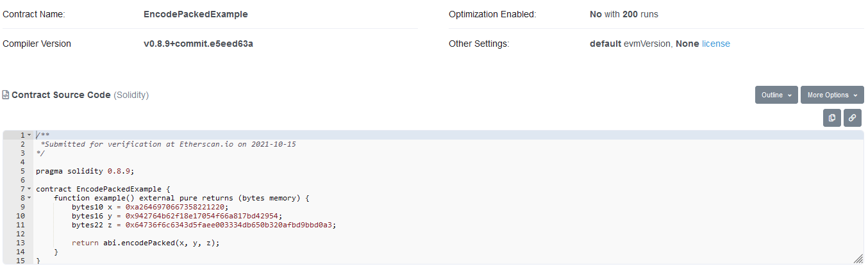Screen dimensions: 868x269
Task: Click the contract name EncodePackedExample value
Action: 196,14
